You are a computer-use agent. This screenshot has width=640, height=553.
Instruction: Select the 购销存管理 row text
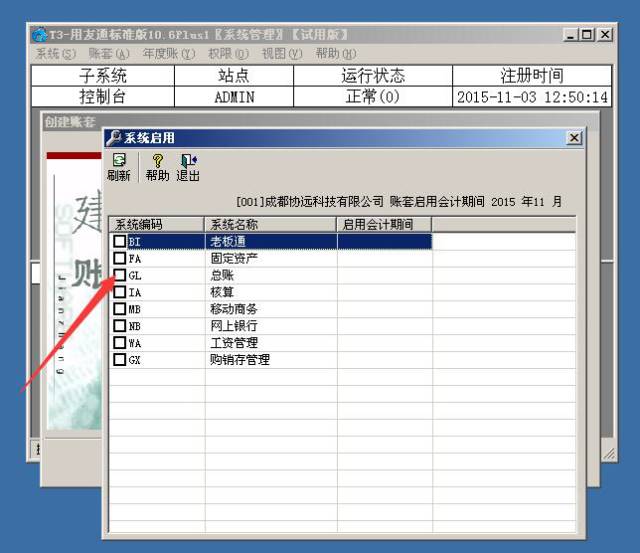tap(240, 360)
